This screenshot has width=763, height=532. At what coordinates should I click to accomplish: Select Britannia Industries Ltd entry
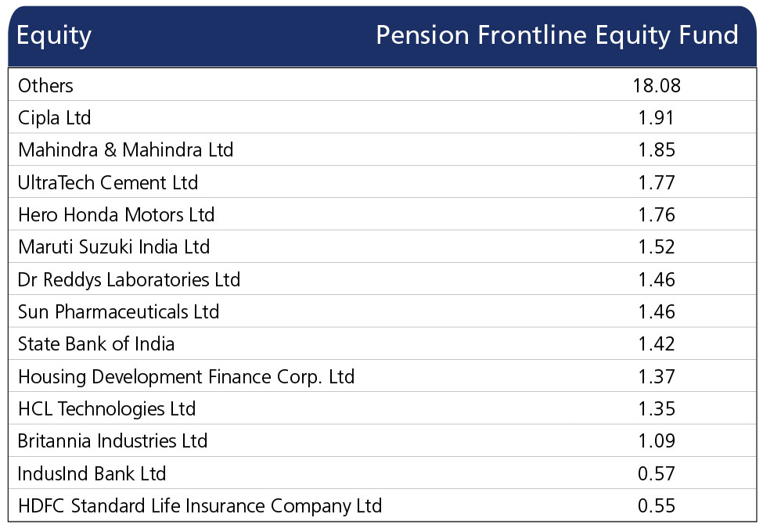[113, 441]
